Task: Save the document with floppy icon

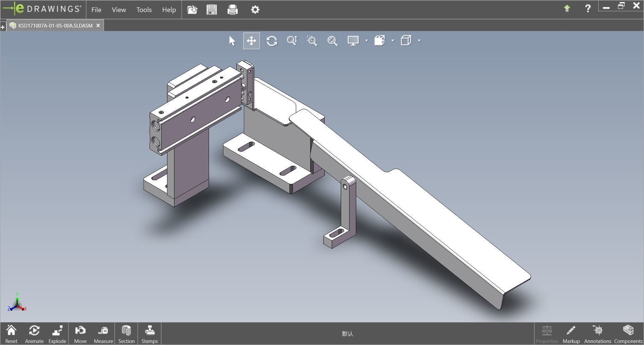Action: tap(212, 10)
